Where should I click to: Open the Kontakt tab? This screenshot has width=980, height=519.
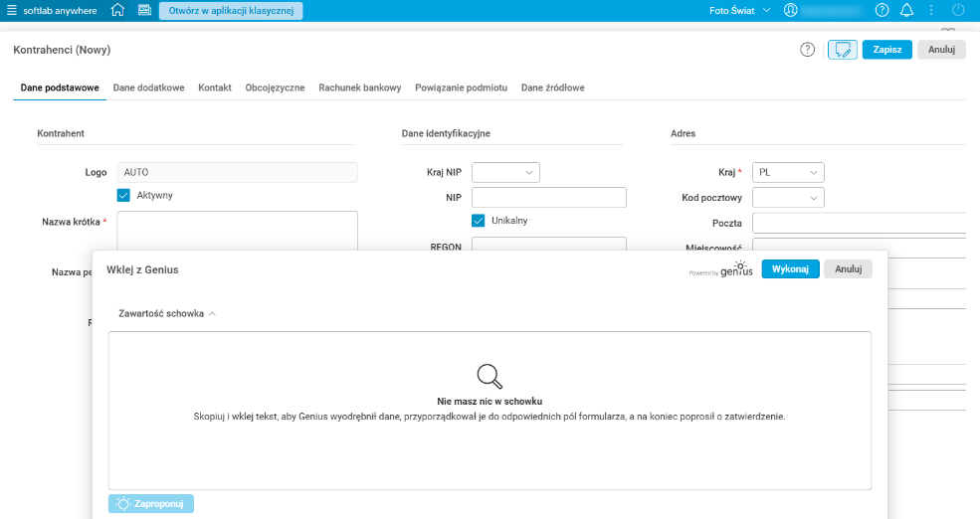[x=215, y=87]
